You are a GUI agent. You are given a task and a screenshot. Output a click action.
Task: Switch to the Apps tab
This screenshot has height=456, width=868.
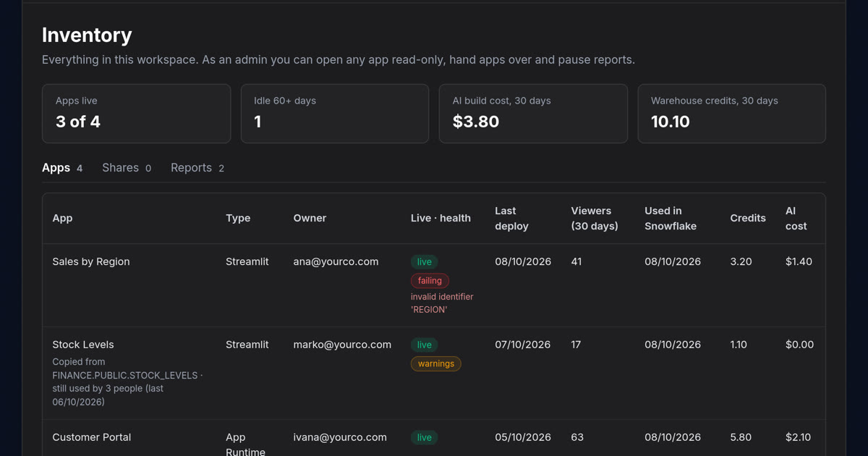[62, 168]
